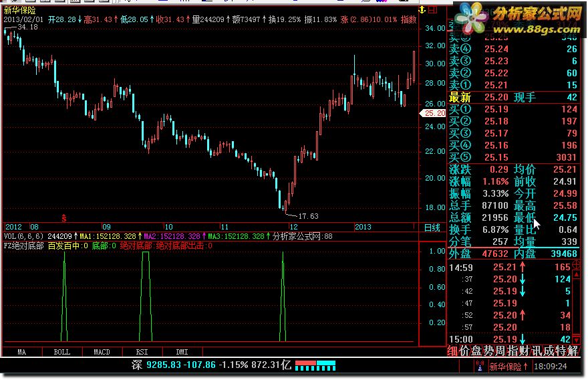Click the 2012 year marker on the time axis
Screen dimensions: 588x380
13,227
